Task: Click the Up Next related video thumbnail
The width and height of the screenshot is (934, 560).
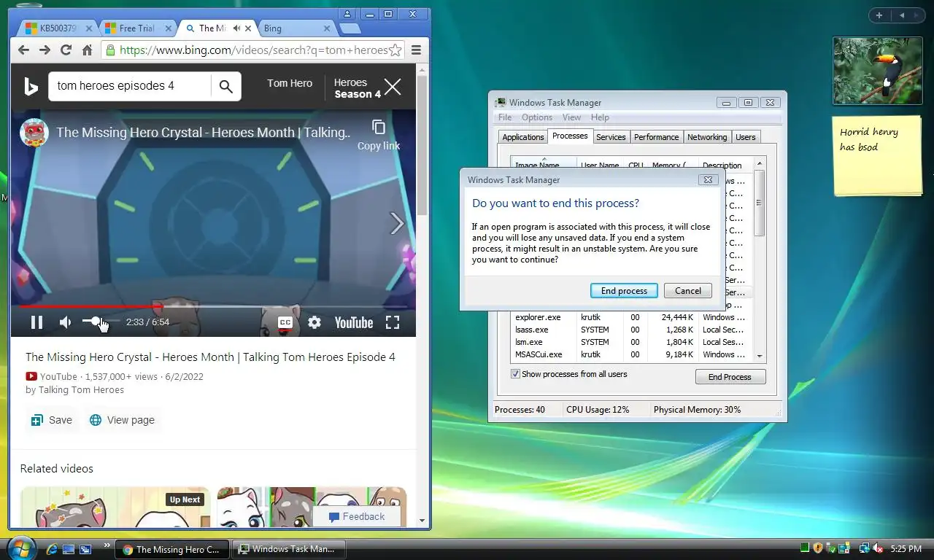Action: (x=115, y=507)
